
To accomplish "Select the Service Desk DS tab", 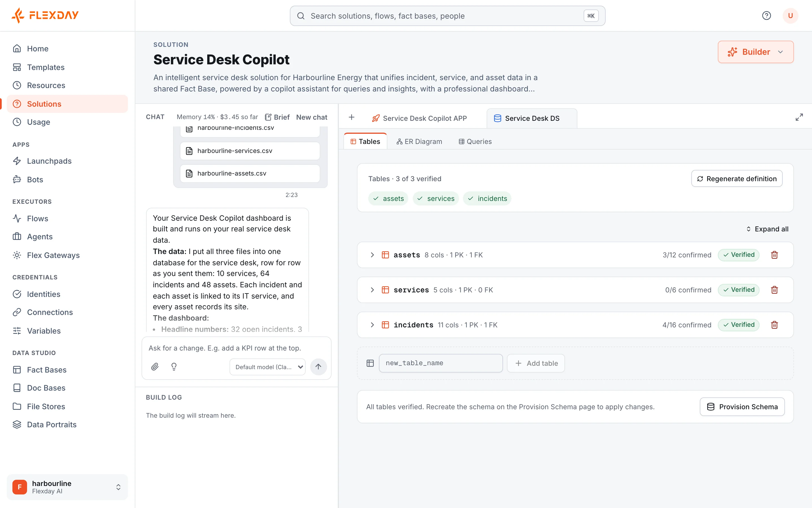I will (532, 118).
